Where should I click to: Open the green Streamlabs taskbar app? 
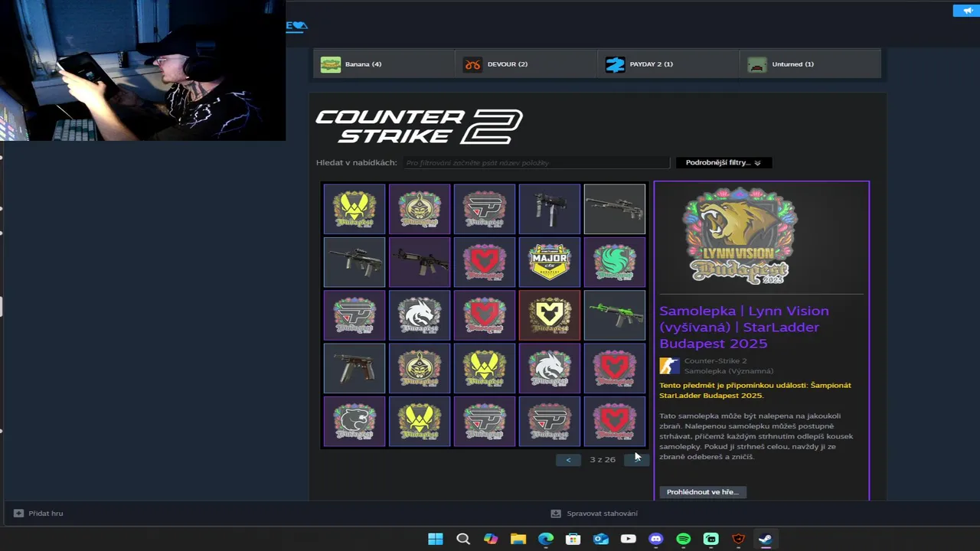coord(711,539)
